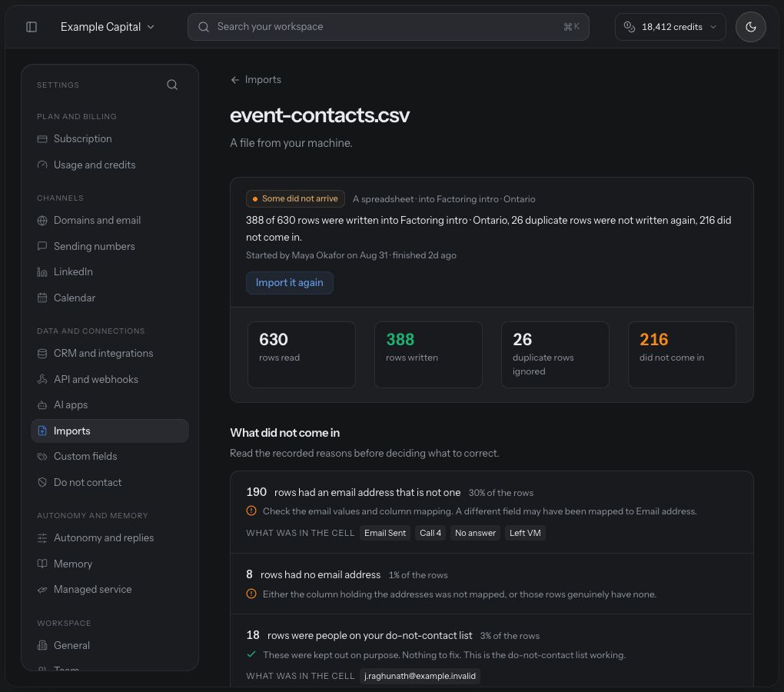
Task: Click the event-contacts.csv heading
Action: pyautogui.click(x=320, y=115)
